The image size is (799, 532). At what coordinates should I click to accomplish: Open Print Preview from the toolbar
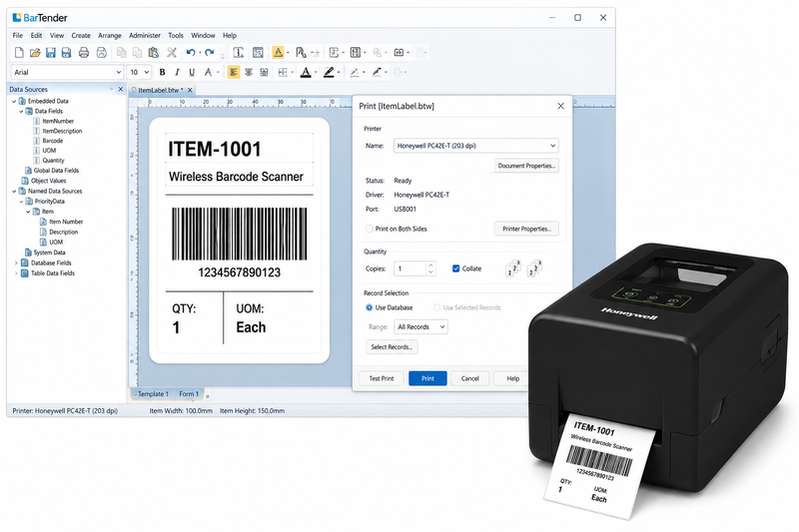pyautogui.click(x=102, y=53)
